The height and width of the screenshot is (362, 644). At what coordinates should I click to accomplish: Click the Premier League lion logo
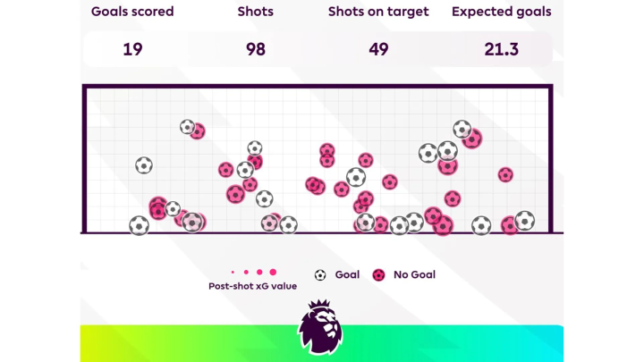pos(319,327)
